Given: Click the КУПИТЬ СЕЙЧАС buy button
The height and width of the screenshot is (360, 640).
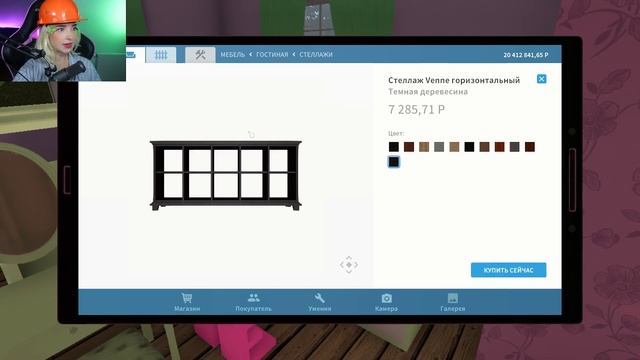Looking at the screenshot, I should coord(509,270).
